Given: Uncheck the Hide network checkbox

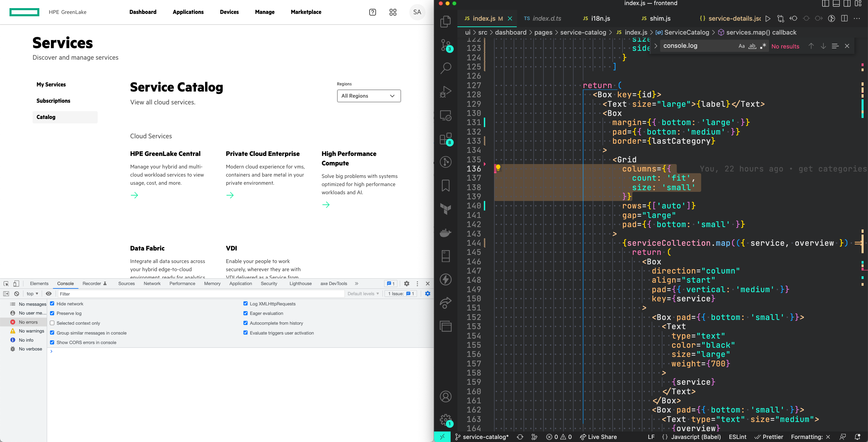Looking at the screenshot, I should [x=52, y=304].
